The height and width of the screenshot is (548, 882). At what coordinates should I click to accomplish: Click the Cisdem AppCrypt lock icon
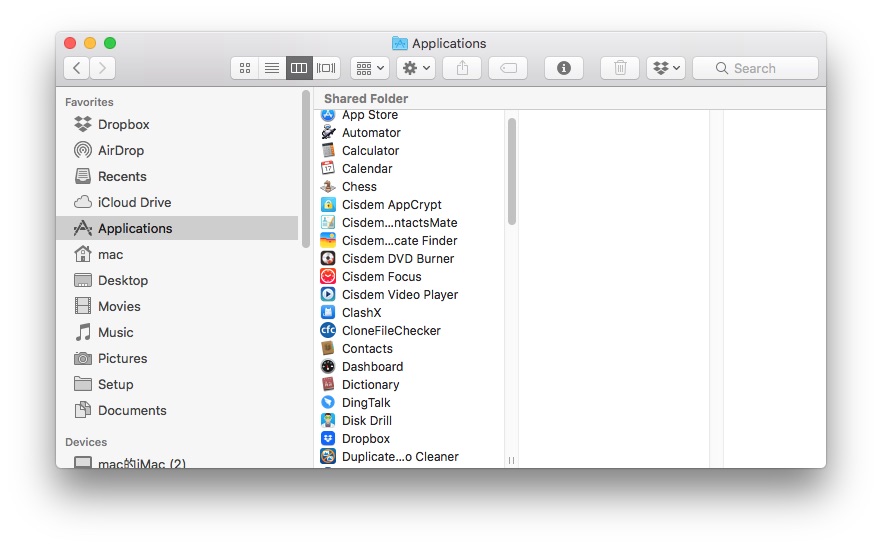coord(328,204)
